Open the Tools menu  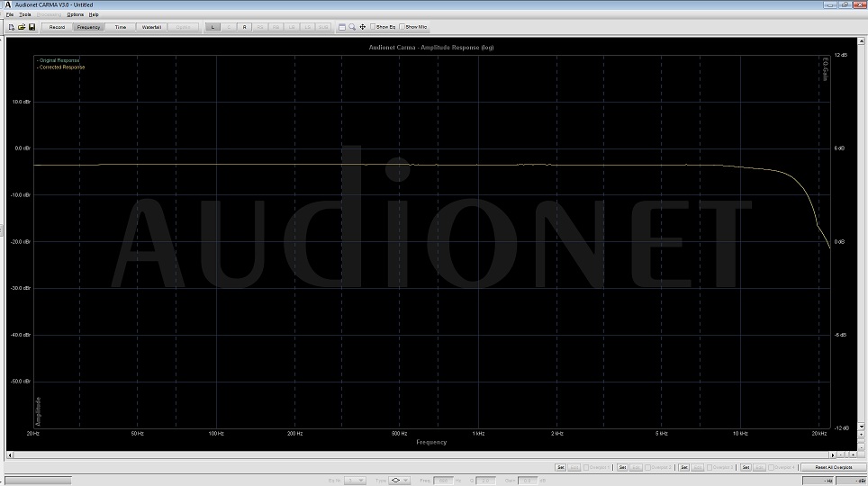25,14
